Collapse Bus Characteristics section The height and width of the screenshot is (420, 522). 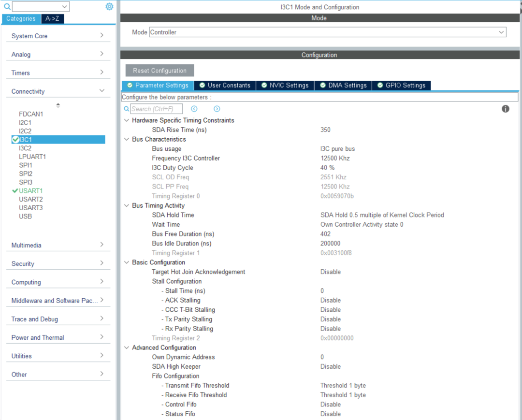click(127, 139)
